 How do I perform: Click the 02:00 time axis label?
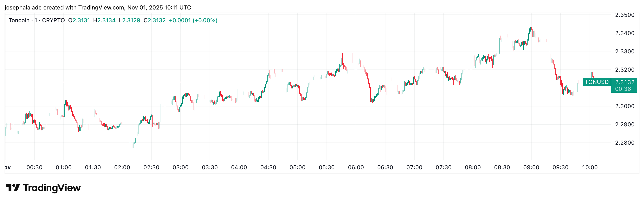click(122, 167)
